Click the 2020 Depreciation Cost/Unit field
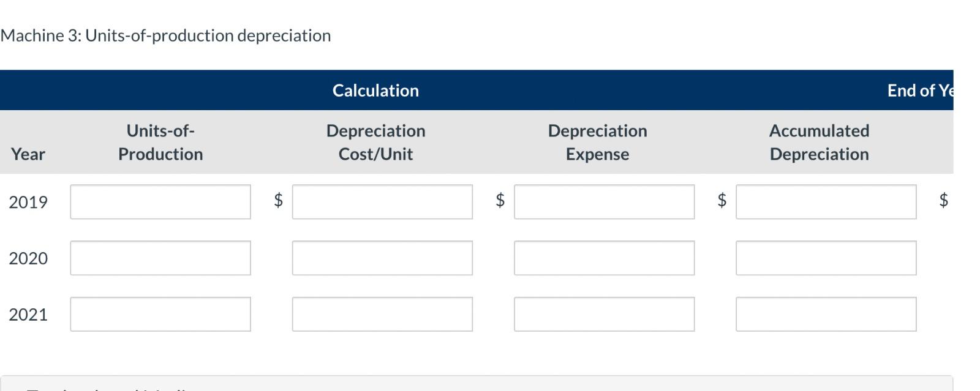980x391 pixels. (382, 258)
